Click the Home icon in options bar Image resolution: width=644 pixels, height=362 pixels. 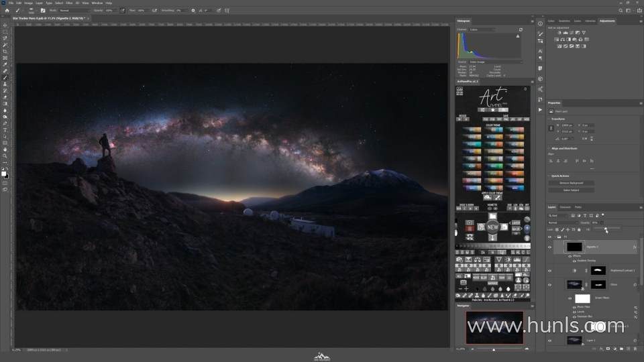[x=6, y=11]
